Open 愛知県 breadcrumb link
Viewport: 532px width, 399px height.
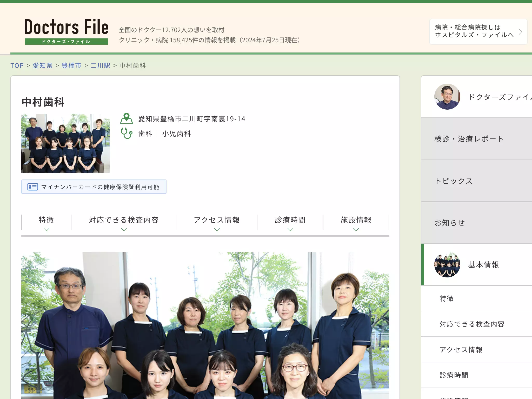[x=43, y=65]
